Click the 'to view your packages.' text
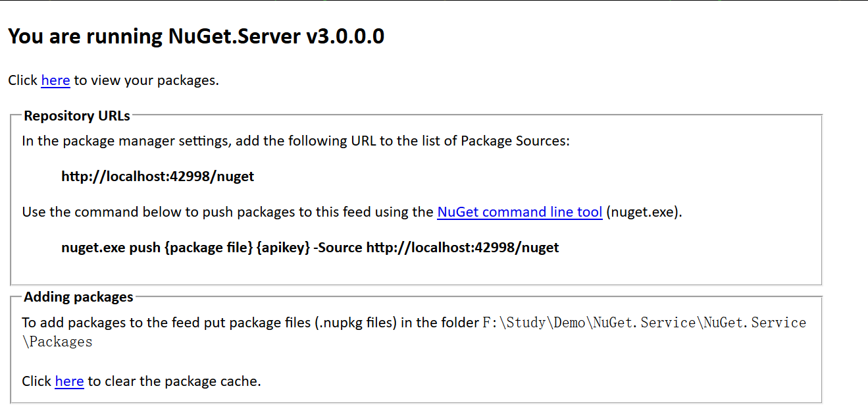This screenshot has height=407, width=868. tap(146, 80)
